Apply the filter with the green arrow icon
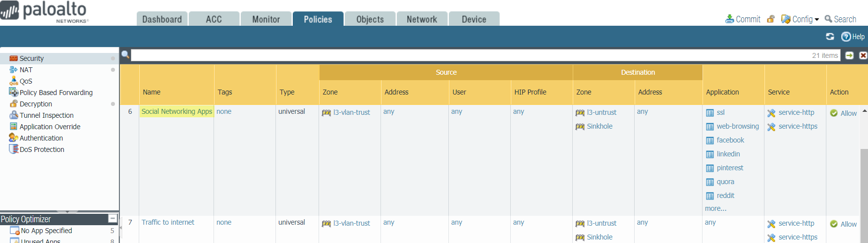This screenshot has height=243, width=868. coord(849,55)
